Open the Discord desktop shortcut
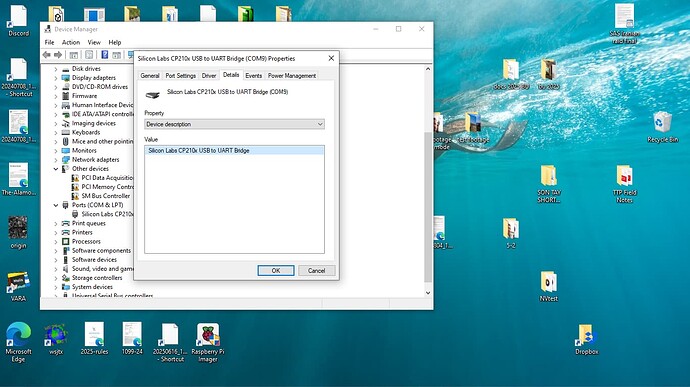The height and width of the screenshot is (387, 690). 18,20
